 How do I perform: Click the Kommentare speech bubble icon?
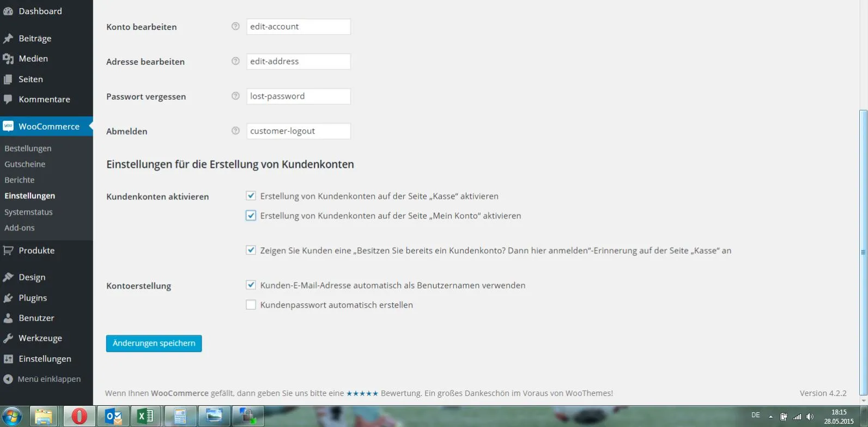(x=8, y=100)
